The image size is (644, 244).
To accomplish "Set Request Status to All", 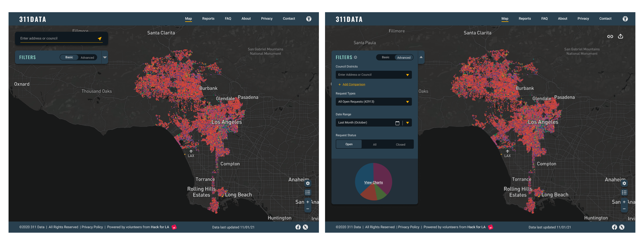I will (x=375, y=144).
